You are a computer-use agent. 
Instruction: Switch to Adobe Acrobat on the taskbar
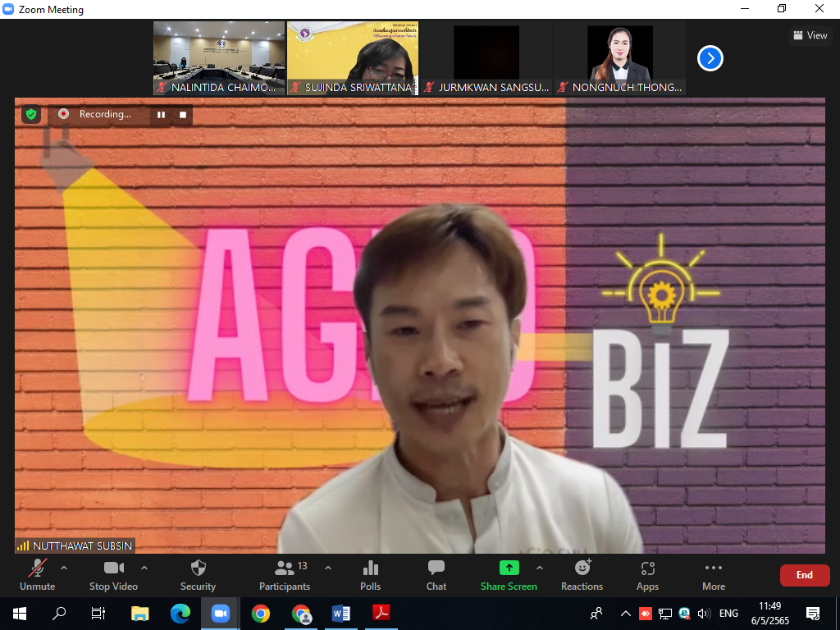point(381,614)
